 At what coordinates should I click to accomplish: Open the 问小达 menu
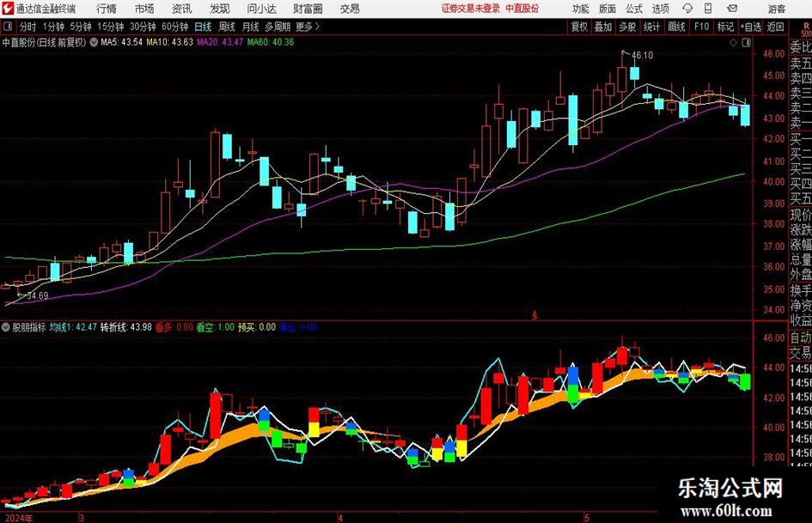pyautogui.click(x=261, y=9)
